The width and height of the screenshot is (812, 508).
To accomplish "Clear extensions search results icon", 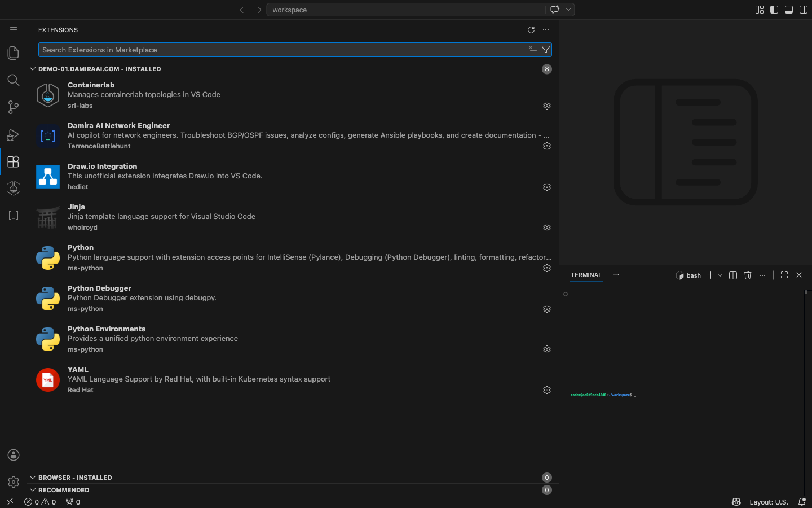I will 533,50.
